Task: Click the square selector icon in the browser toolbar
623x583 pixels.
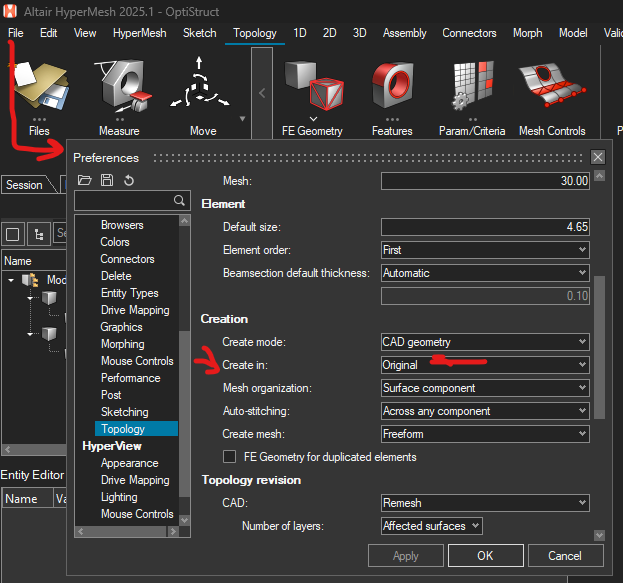Action: (13, 234)
